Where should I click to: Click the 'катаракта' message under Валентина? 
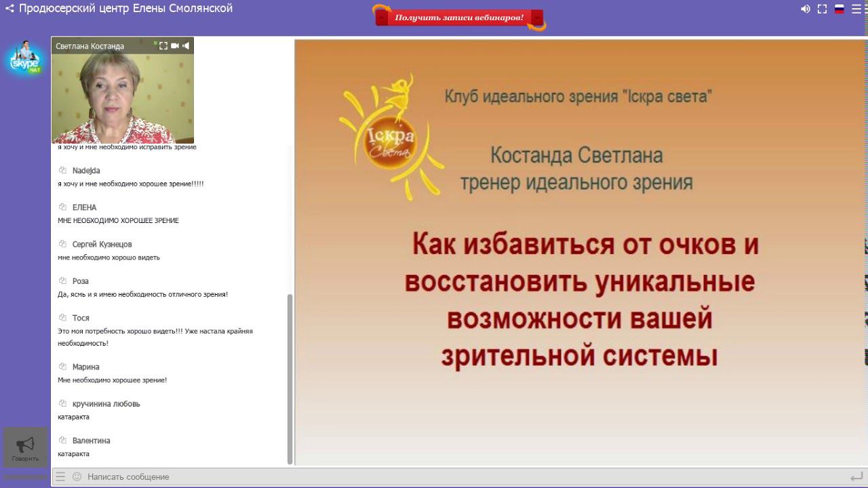74,454
